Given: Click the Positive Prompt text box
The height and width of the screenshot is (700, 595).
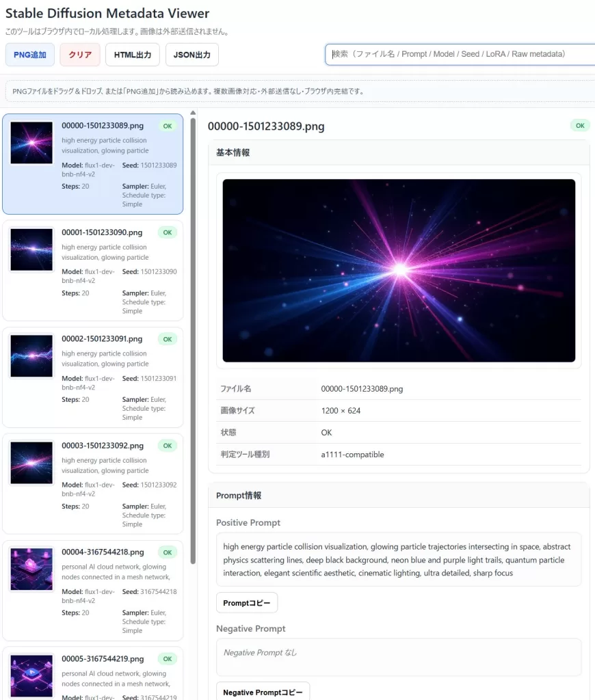Looking at the screenshot, I should point(399,559).
